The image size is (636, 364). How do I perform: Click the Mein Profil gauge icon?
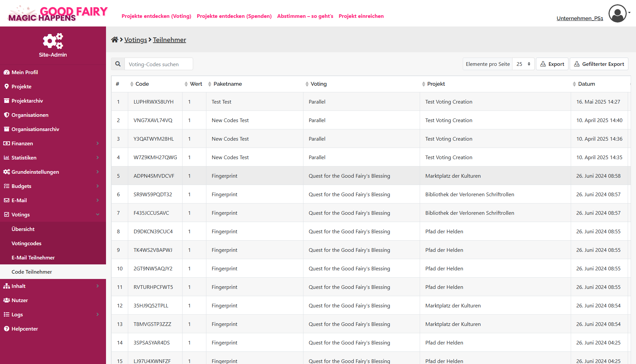click(x=7, y=72)
